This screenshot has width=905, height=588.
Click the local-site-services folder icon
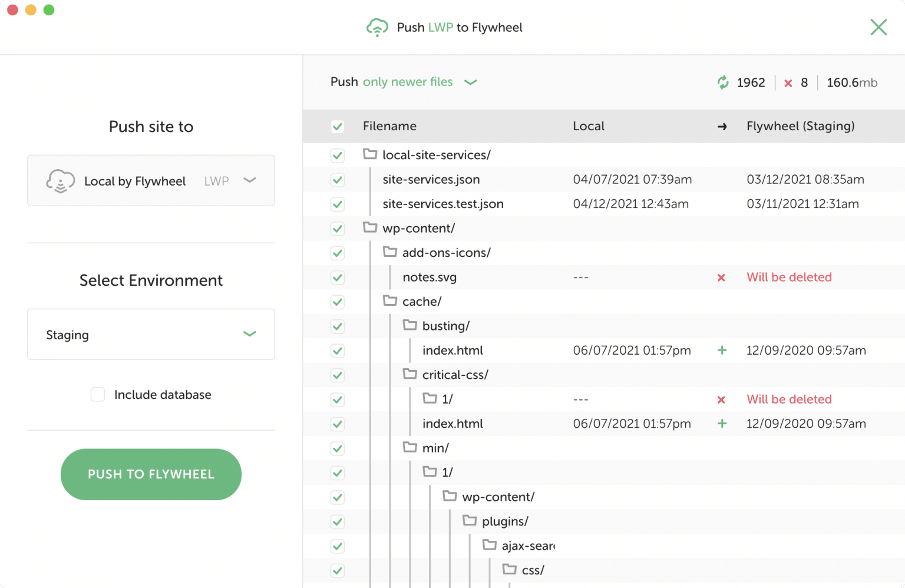(x=370, y=154)
